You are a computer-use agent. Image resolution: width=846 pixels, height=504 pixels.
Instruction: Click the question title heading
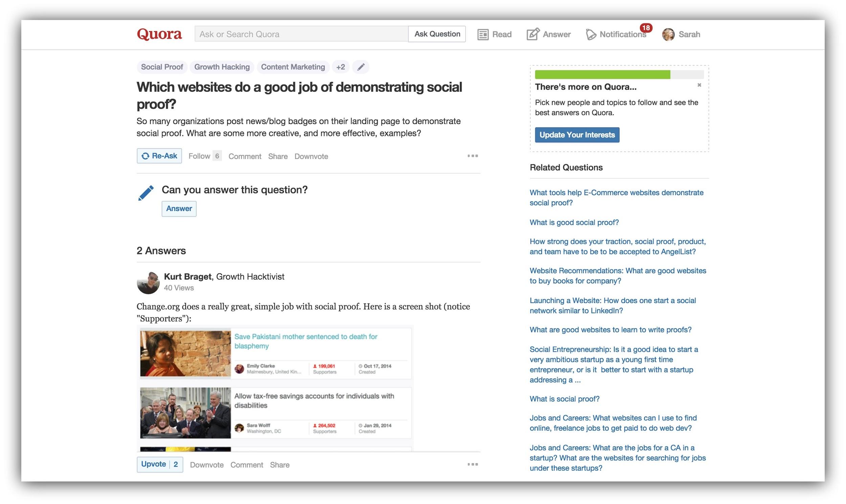point(299,95)
